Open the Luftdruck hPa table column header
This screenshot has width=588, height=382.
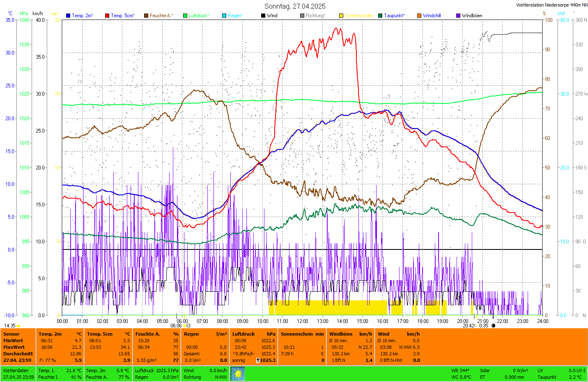pyautogui.click(x=253, y=334)
